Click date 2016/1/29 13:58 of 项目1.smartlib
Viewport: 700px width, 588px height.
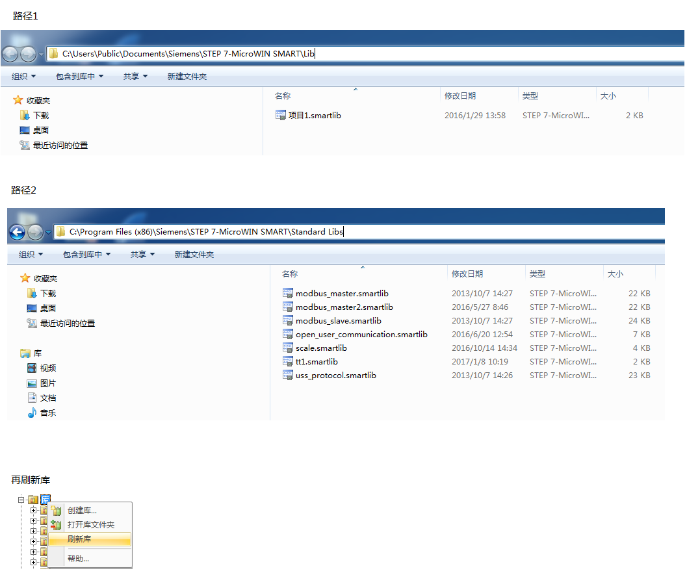pyautogui.click(x=475, y=115)
